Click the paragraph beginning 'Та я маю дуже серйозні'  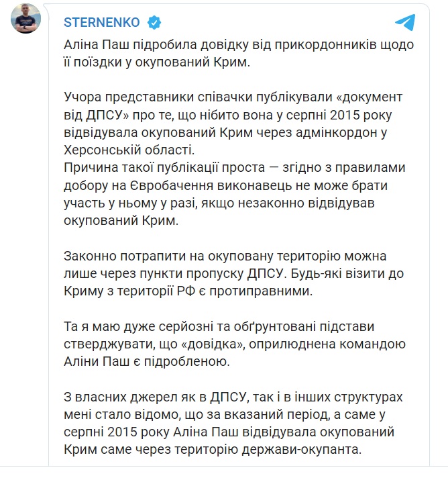[x=235, y=344]
